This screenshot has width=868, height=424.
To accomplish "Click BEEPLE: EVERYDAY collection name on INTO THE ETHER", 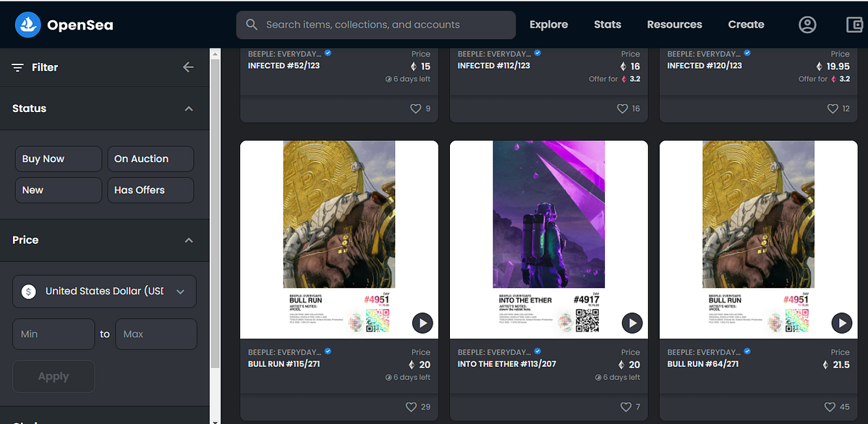I will click(x=494, y=352).
